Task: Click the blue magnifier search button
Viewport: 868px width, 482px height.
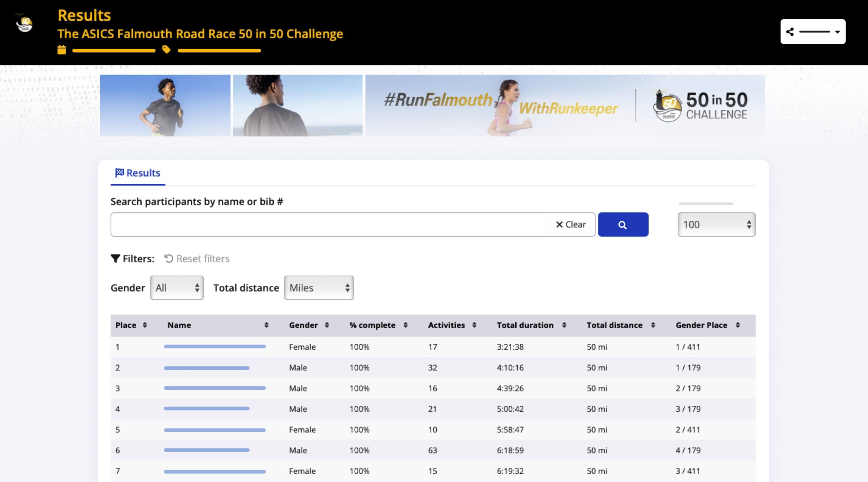Action: [623, 225]
